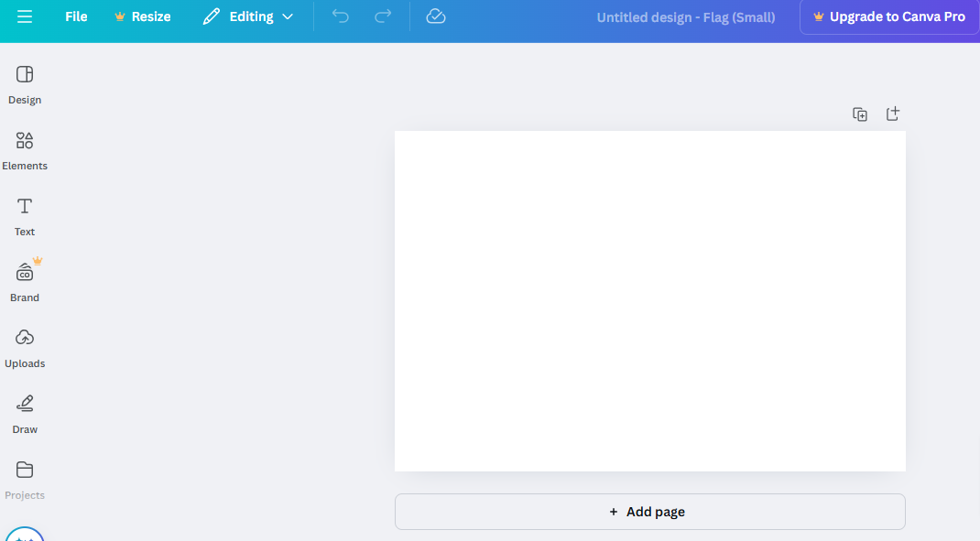The image size is (980, 541).
Task: Open the Projects folder panel
Action: click(25, 480)
